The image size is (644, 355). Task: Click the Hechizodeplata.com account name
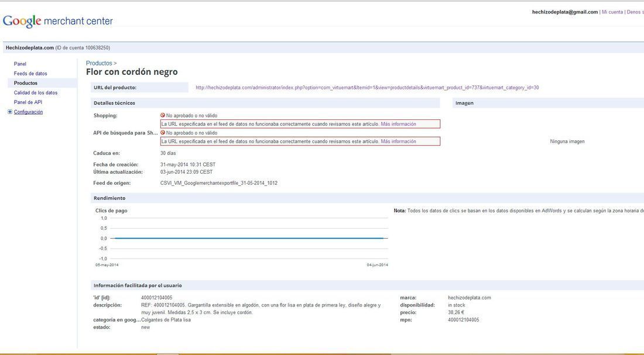tap(30, 47)
